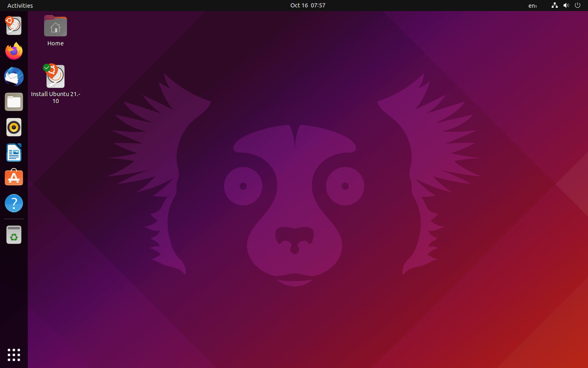Open the Files manager in dock
The width and height of the screenshot is (588, 368).
click(14, 102)
